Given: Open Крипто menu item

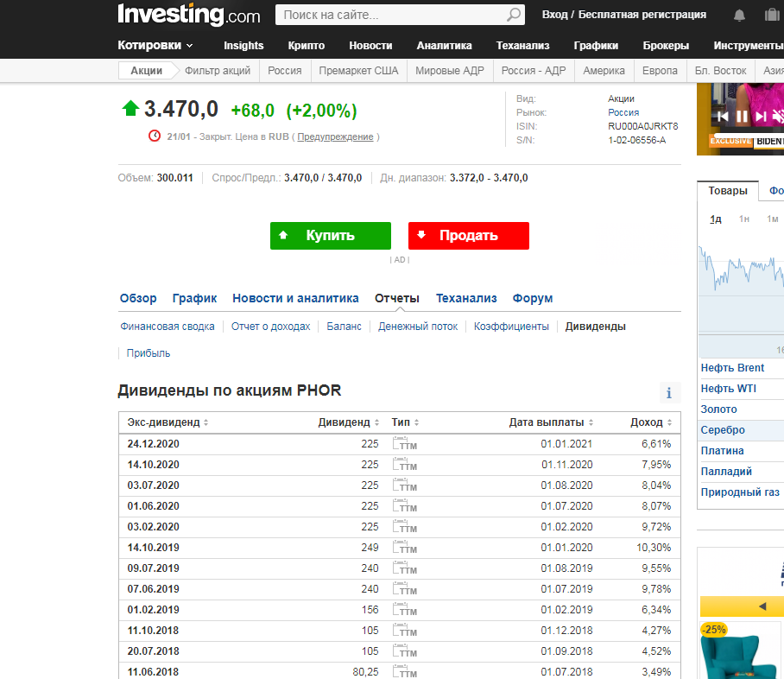Looking at the screenshot, I should click(306, 46).
